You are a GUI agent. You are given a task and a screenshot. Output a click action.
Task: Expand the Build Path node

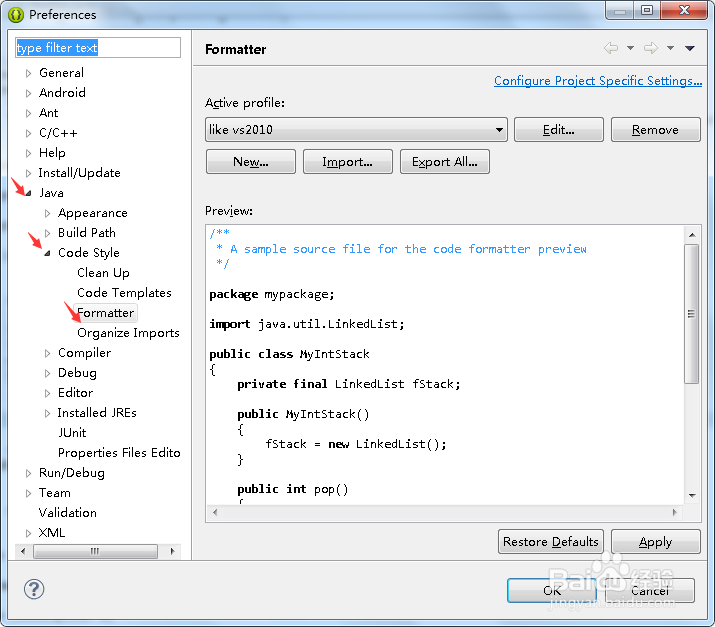click(47, 233)
